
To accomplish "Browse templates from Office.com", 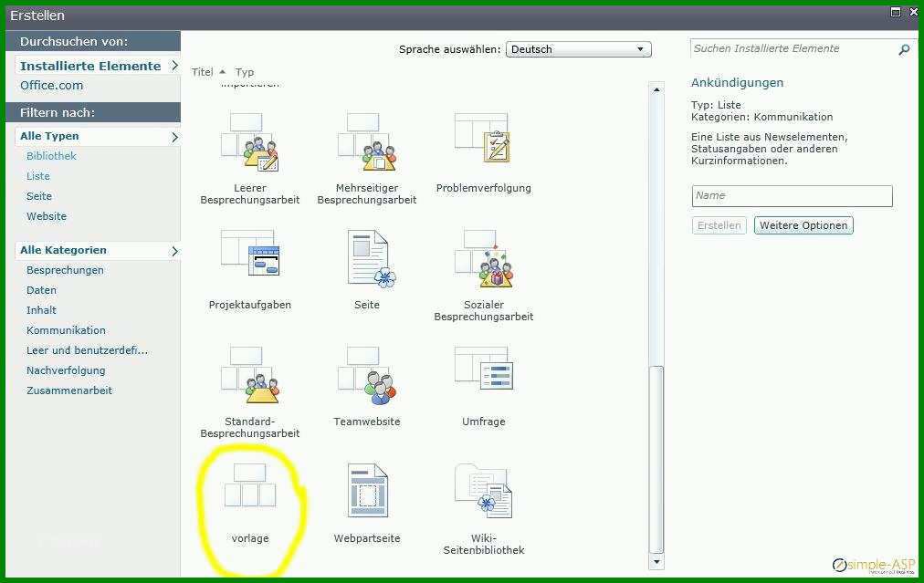I will (51, 86).
